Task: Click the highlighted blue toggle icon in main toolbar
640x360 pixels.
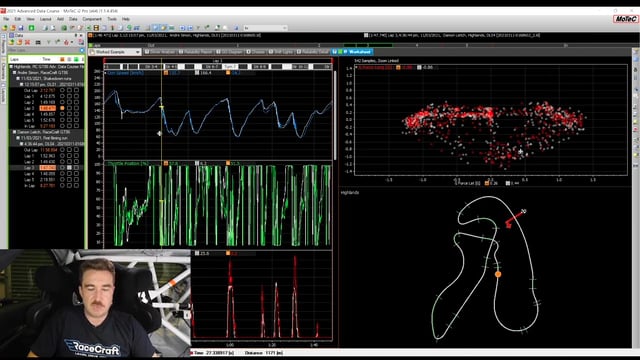Action: click(x=156, y=28)
